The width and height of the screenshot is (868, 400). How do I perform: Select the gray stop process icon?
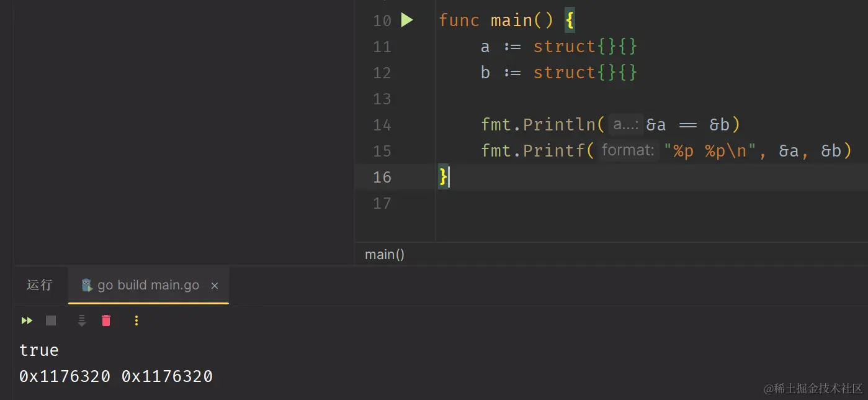coord(51,320)
